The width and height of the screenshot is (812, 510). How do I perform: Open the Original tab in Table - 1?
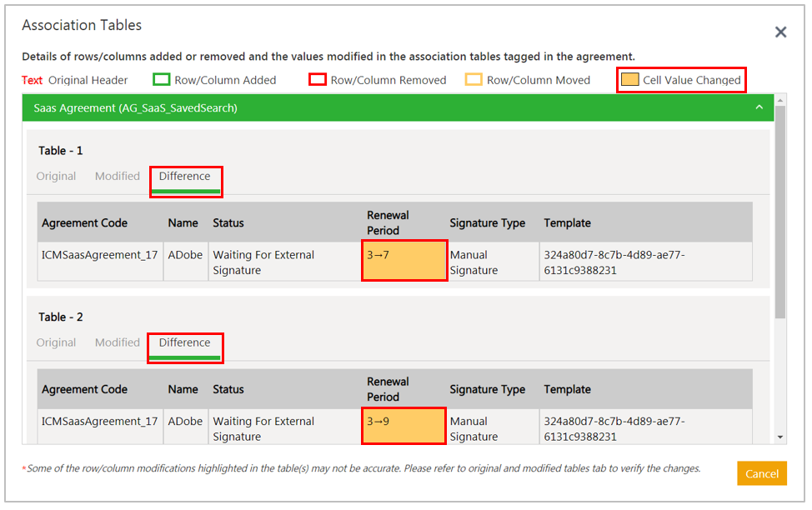[56, 176]
